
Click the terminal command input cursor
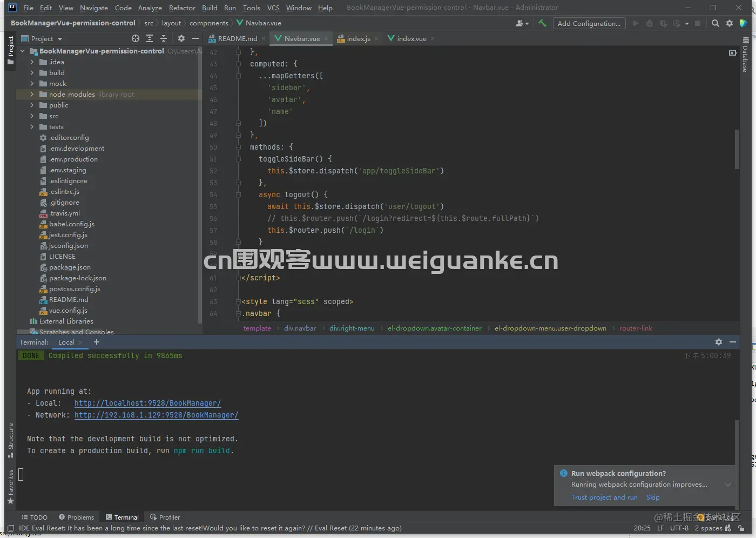click(x=21, y=474)
